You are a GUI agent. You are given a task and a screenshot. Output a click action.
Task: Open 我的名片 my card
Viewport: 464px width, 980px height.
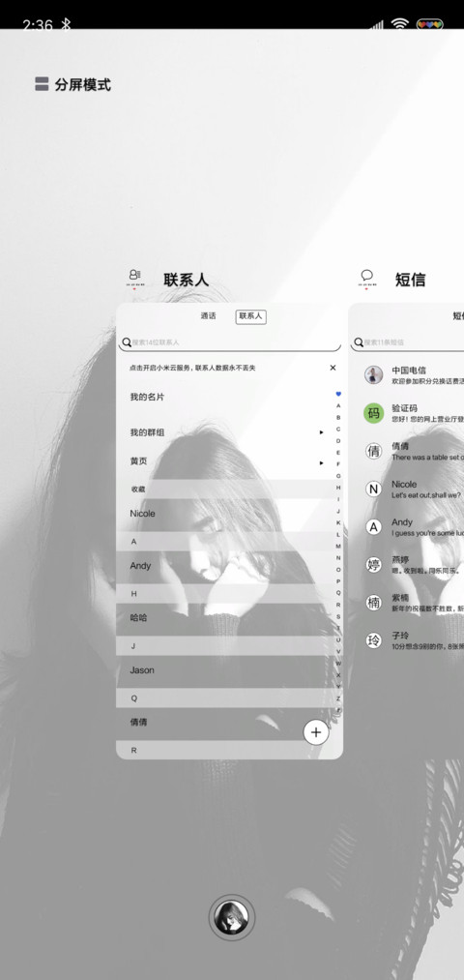[147, 397]
